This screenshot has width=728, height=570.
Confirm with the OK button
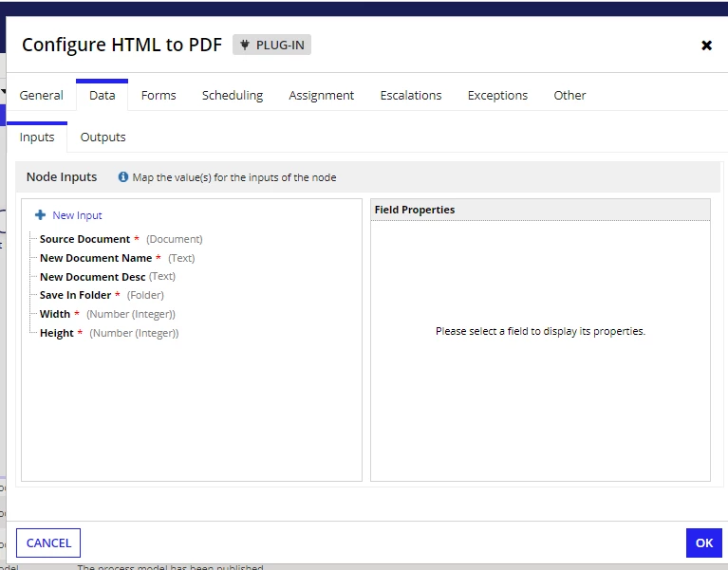click(704, 542)
